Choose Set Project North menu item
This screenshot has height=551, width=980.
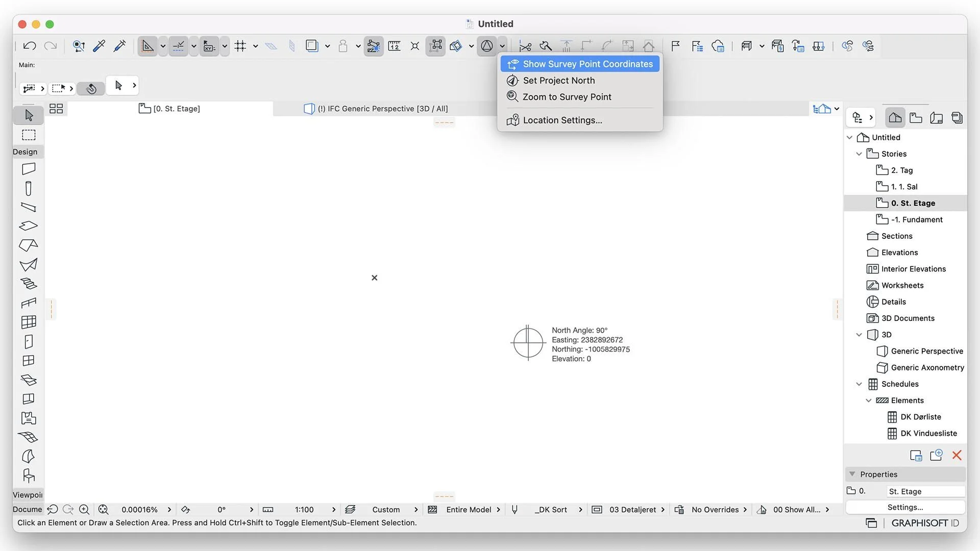[x=558, y=81]
